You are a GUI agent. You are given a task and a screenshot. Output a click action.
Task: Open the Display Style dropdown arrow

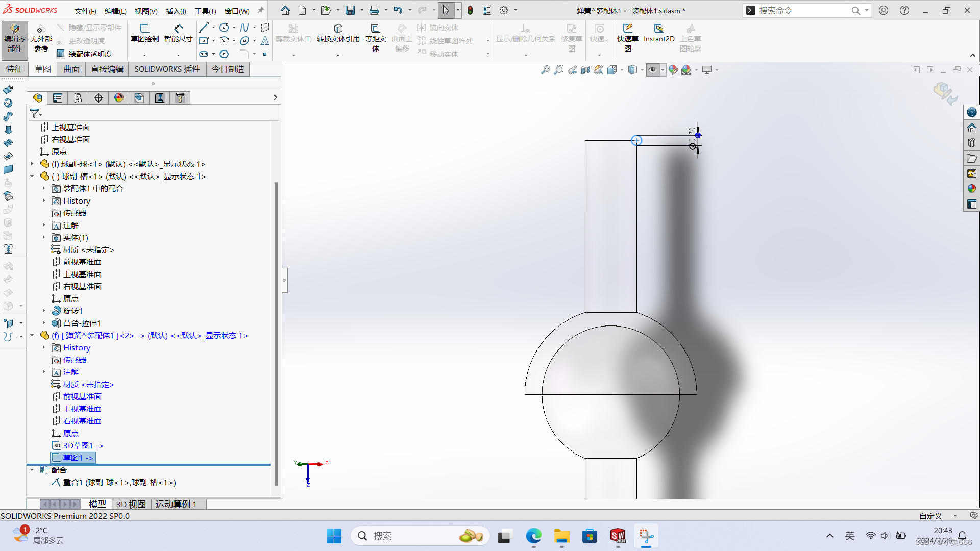(642, 70)
